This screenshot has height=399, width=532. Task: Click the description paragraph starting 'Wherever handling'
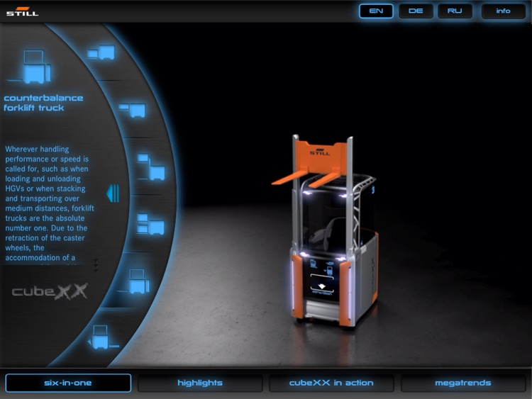50,203
